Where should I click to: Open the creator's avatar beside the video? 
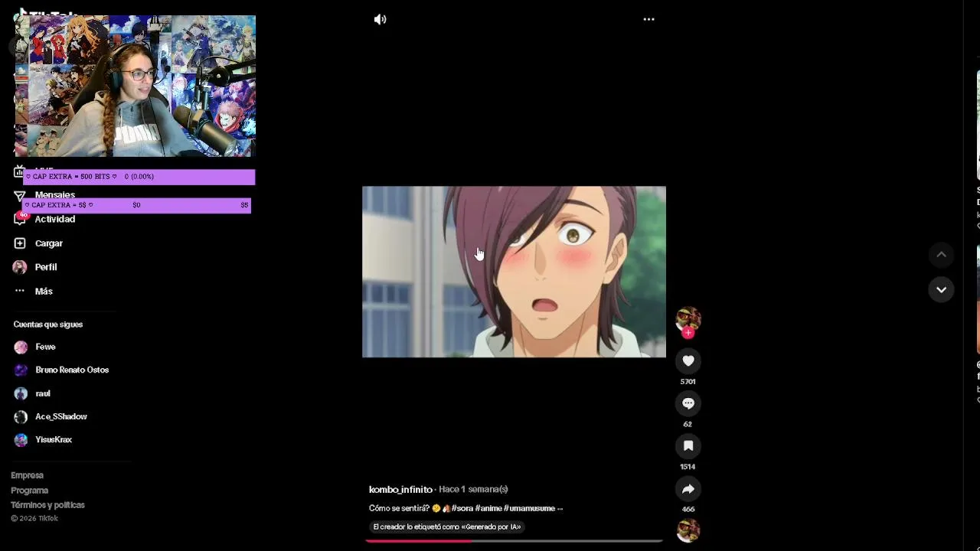688,318
